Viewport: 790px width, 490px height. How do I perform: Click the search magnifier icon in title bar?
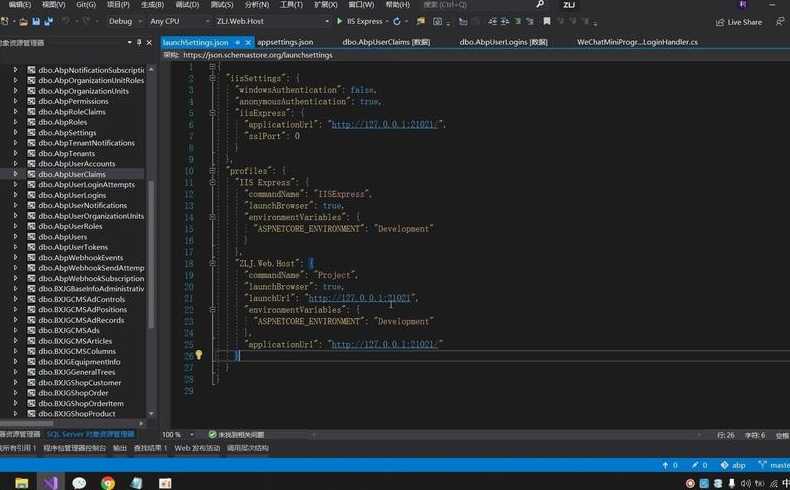pyautogui.click(x=540, y=5)
